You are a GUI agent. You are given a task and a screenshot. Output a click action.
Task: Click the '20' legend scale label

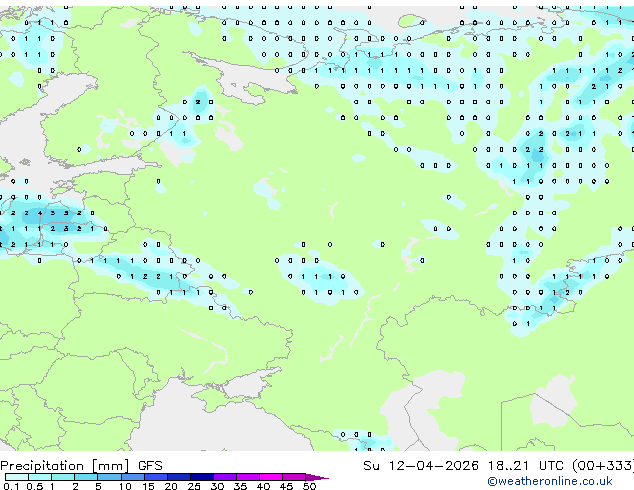pyautogui.click(x=171, y=486)
